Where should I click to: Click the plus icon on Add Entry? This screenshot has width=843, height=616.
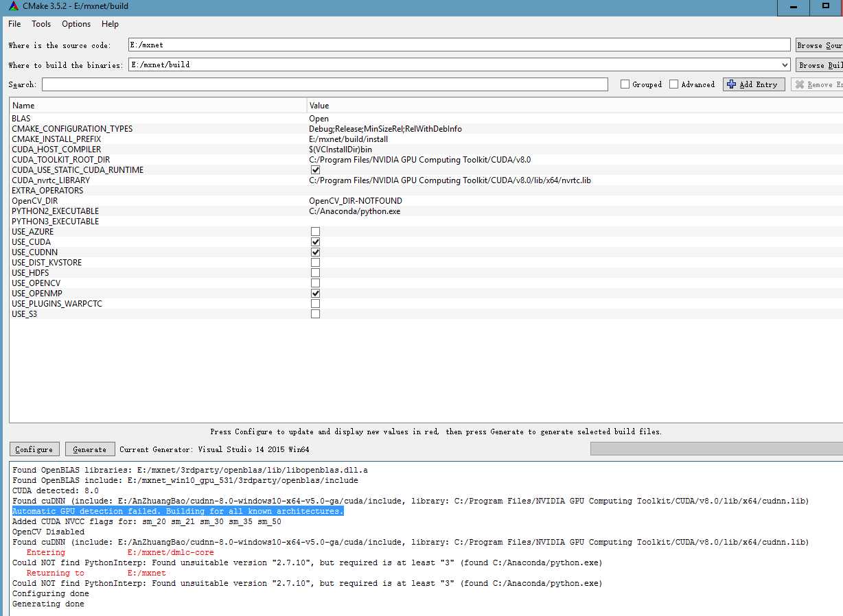[730, 84]
